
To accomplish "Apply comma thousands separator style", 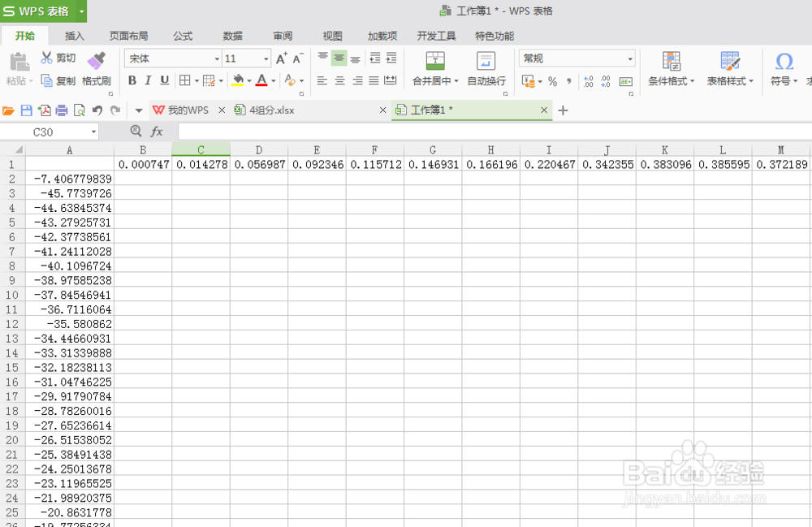I will click(569, 80).
